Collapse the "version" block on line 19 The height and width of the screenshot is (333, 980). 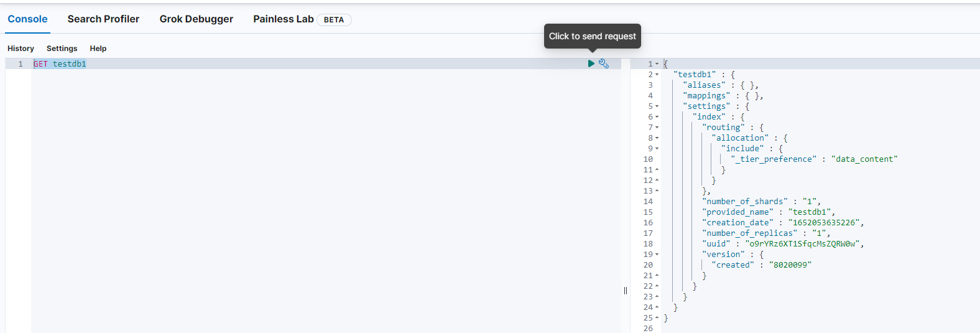[x=657, y=255]
